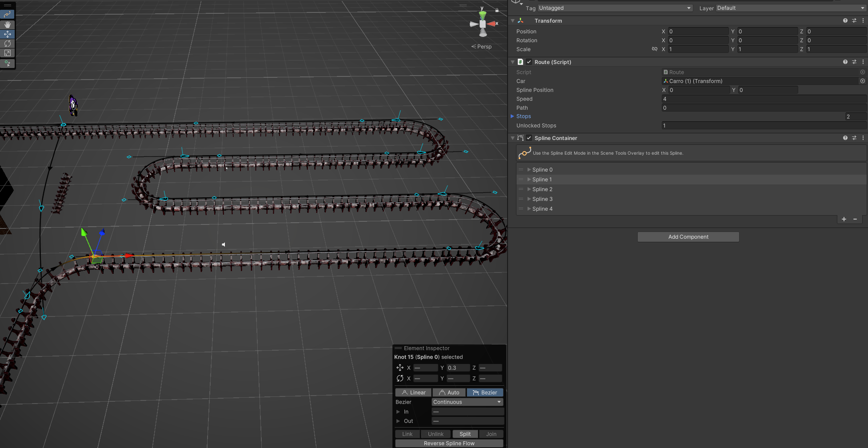The height and width of the screenshot is (448, 868).
Task: Expand the Stops array foldout
Action: [x=512, y=116]
